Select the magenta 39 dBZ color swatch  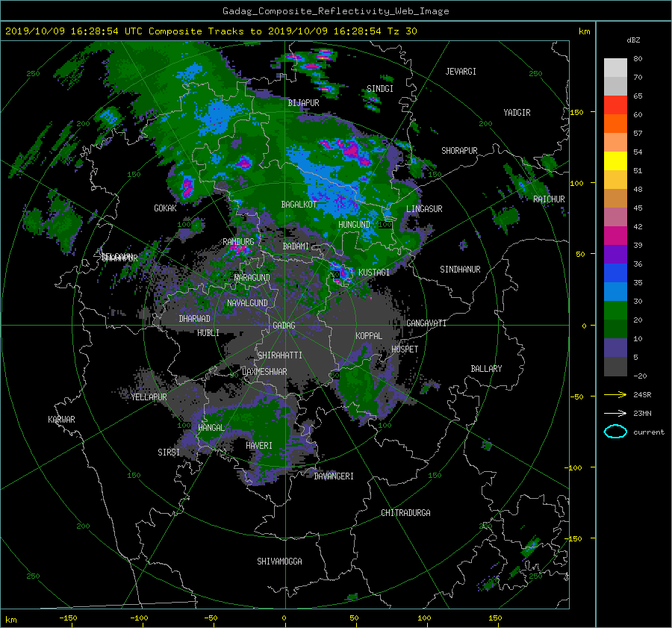(x=615, y=236)
